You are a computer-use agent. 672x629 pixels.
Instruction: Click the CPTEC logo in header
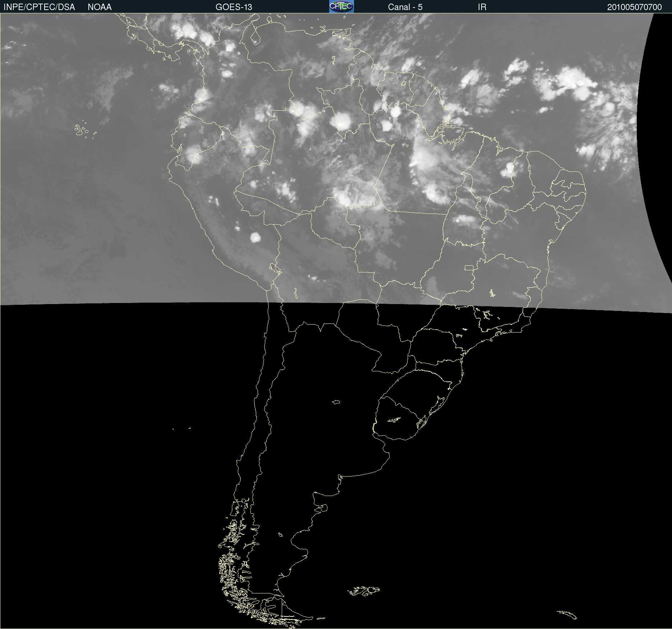[x=341, y=6]
